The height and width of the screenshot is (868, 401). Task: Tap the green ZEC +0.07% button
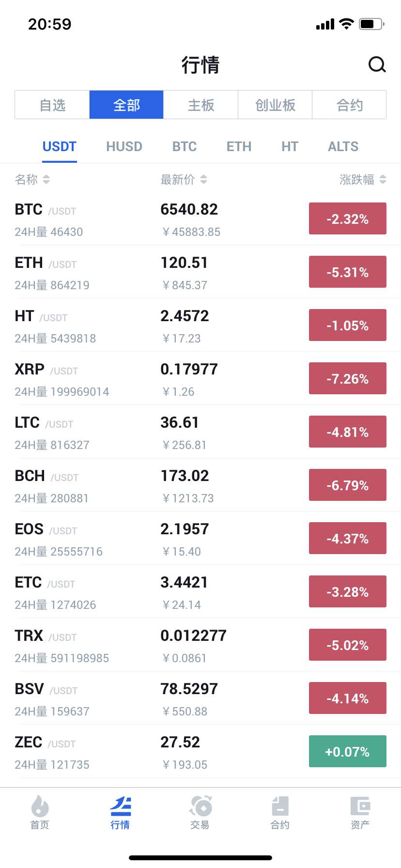(x=348, y=751)
